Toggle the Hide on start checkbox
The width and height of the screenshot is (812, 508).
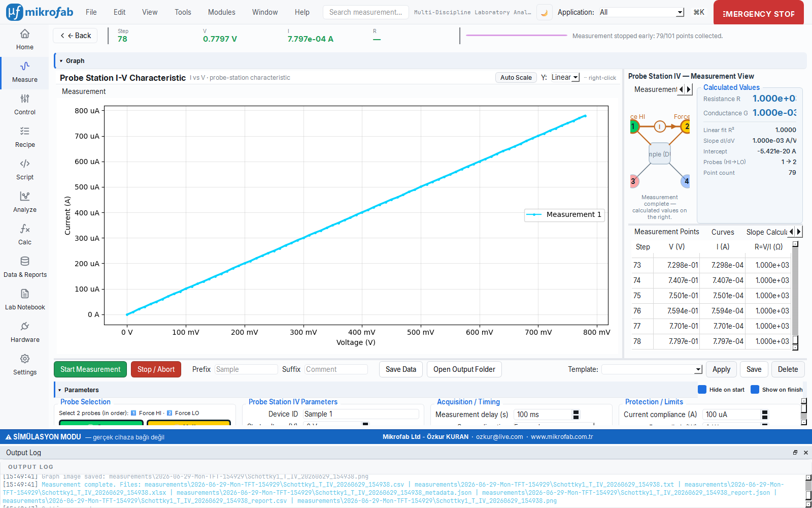tap(702, 390)
